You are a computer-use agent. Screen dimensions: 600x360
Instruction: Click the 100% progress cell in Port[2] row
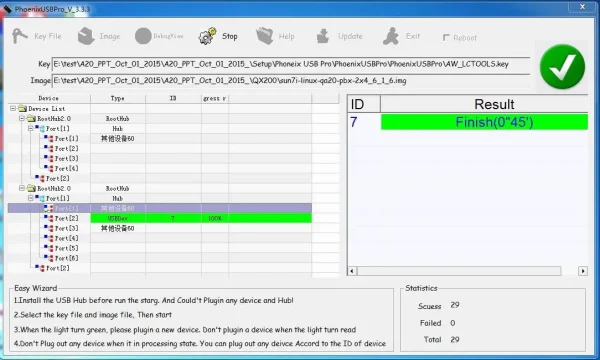click(215, 218)
